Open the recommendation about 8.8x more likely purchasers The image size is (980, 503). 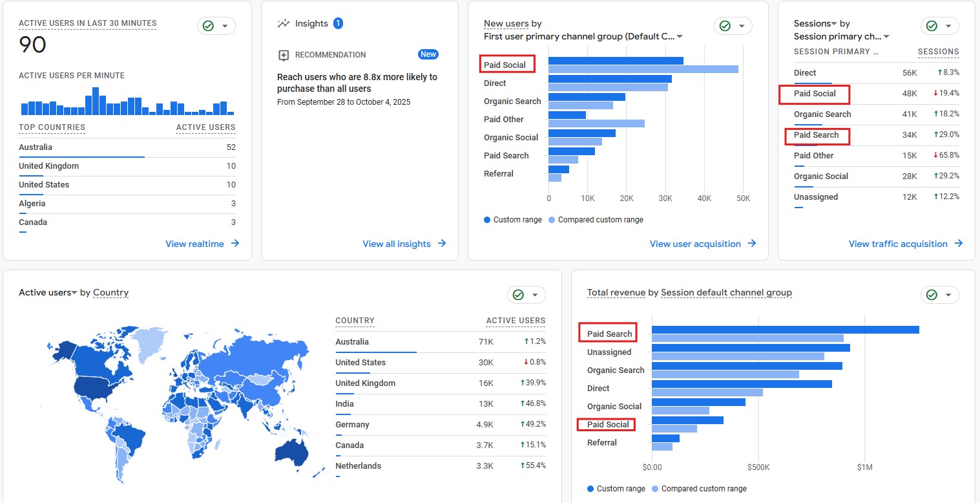click(357, 83)
